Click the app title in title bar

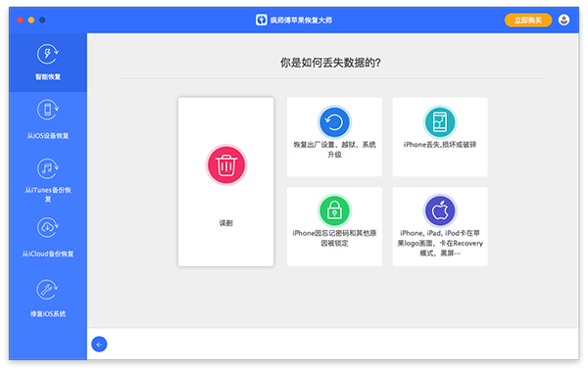[301, 21]
